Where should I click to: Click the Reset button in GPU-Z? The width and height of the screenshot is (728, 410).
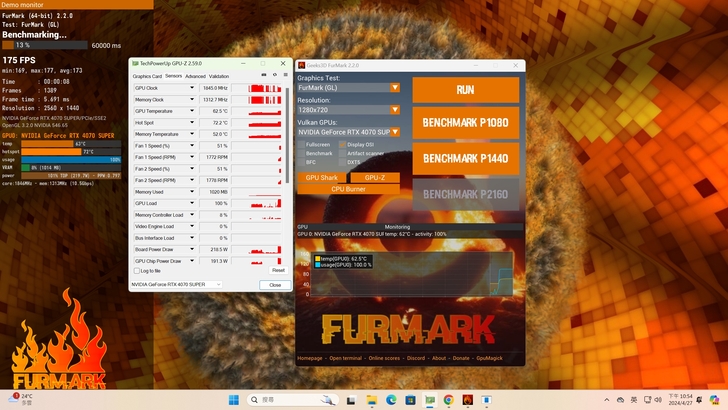point(278,270)
